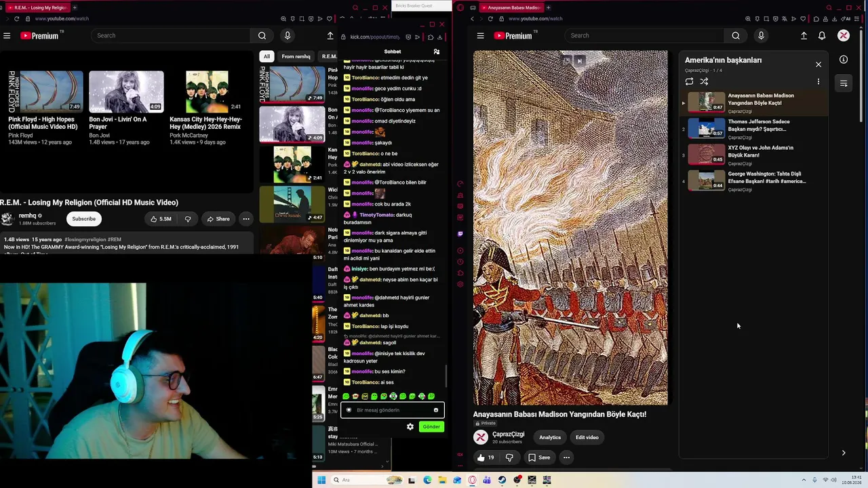Open the playlist three-dot options menu
The image size is (868, 488).
click(818, 81)
